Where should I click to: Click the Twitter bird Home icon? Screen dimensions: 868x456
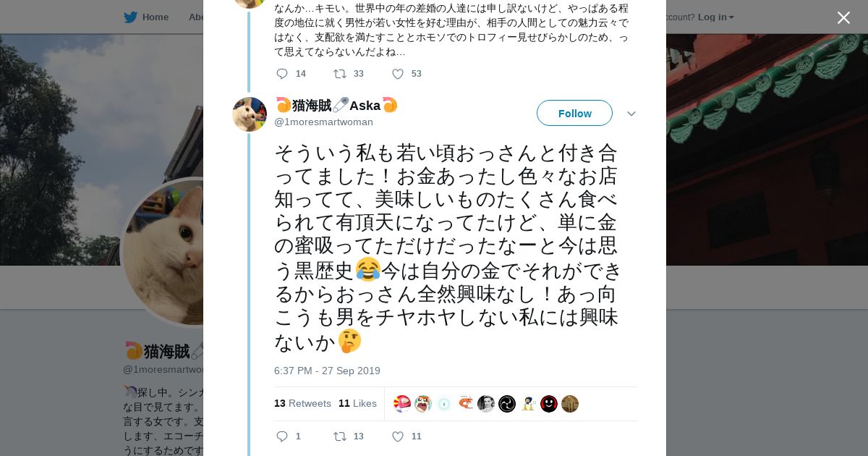click(131, 17)
